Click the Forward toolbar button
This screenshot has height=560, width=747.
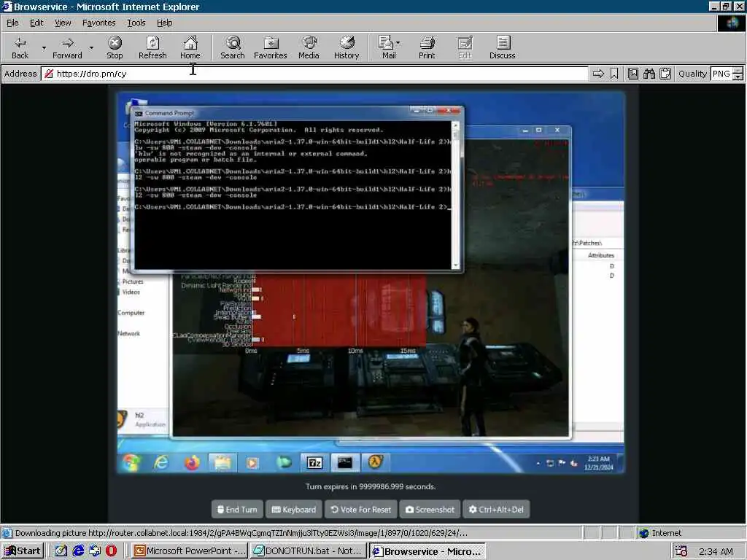pos(67,47)
